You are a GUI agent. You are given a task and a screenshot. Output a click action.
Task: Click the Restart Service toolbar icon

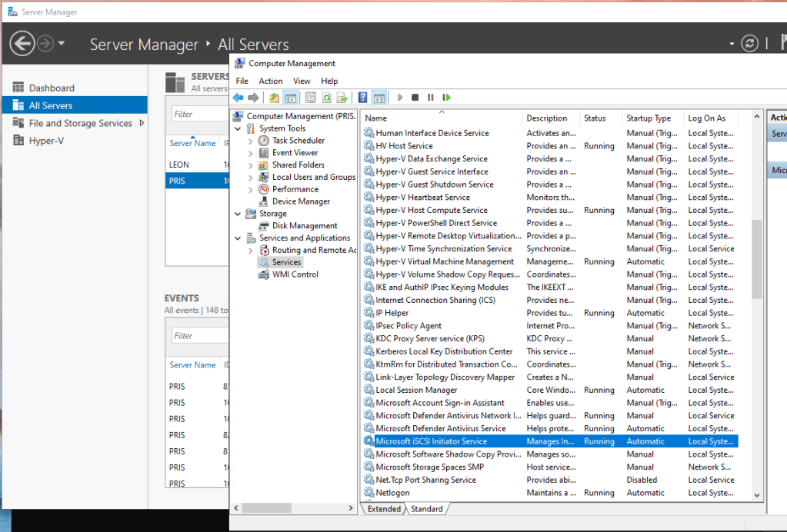pyautogui.click(x=446, y=98)
